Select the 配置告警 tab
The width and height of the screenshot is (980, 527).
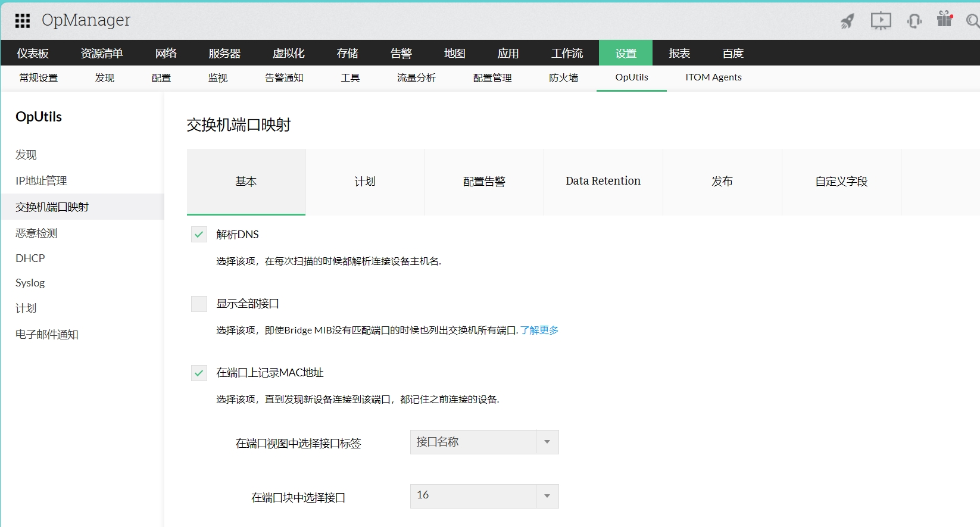click(484, 182)
